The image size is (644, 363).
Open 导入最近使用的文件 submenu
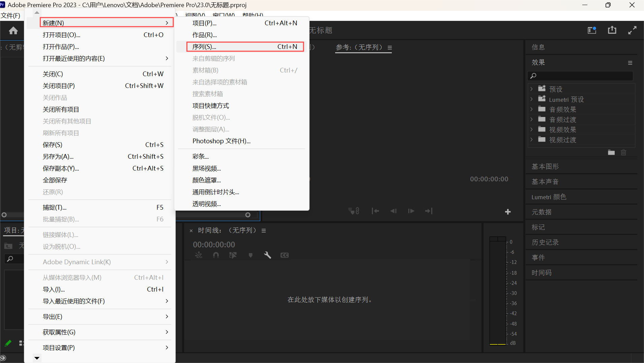click(100, 301)
